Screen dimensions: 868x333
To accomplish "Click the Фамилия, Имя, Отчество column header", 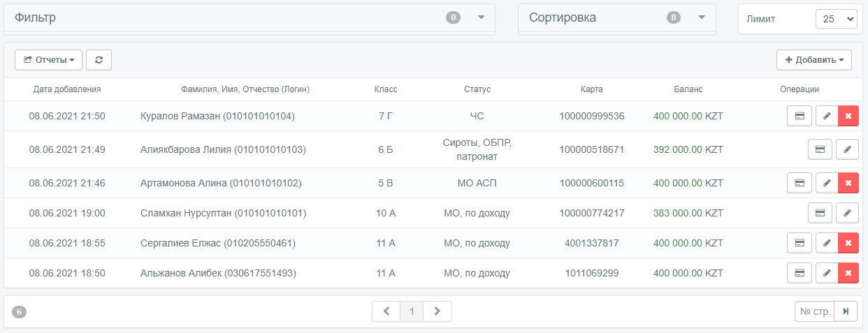I will [x=245, y=89].
